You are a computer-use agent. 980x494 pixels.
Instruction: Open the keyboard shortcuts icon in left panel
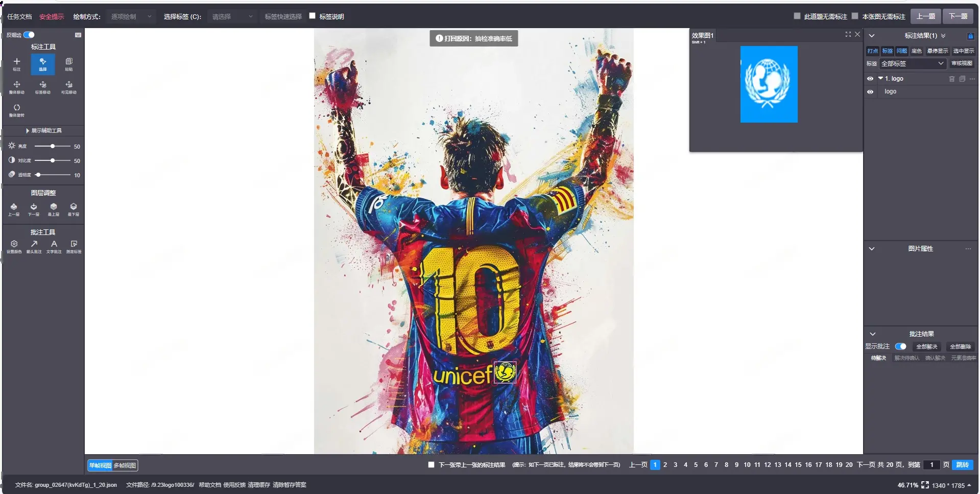pyautogui.click(x=78, y=35)
